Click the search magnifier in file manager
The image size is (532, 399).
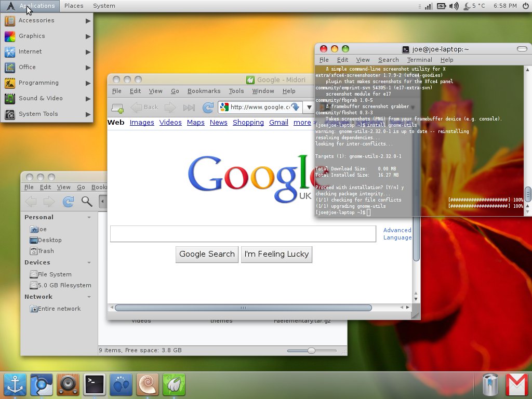tap(87, 202)
